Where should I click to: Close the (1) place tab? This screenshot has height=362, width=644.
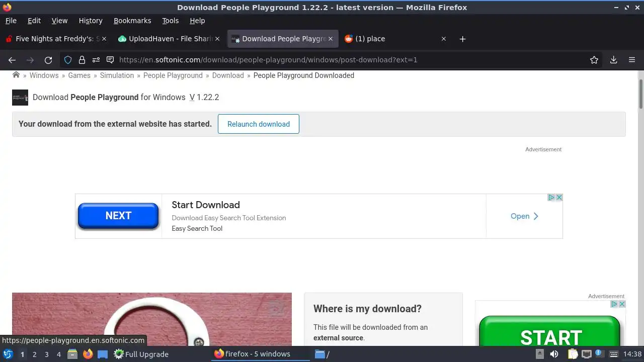[443, 39]
